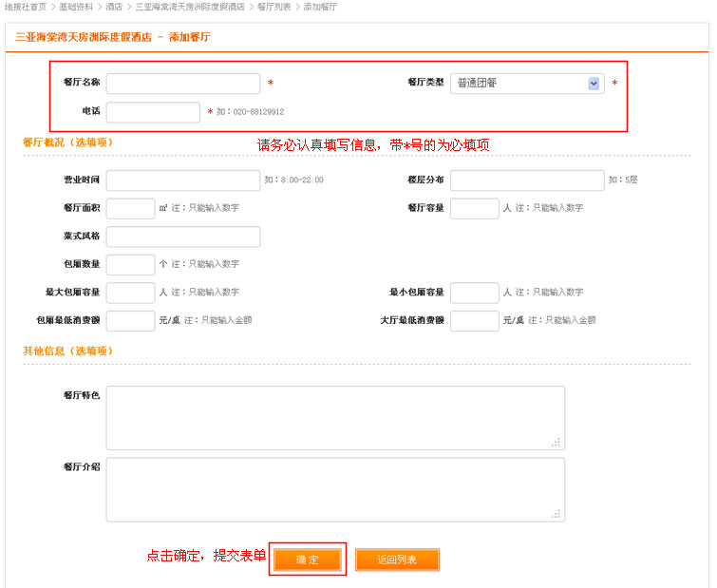Open 餐厅列表 breadcrumb link
Viewport: 717px width, 588px height.
(275, 7)
